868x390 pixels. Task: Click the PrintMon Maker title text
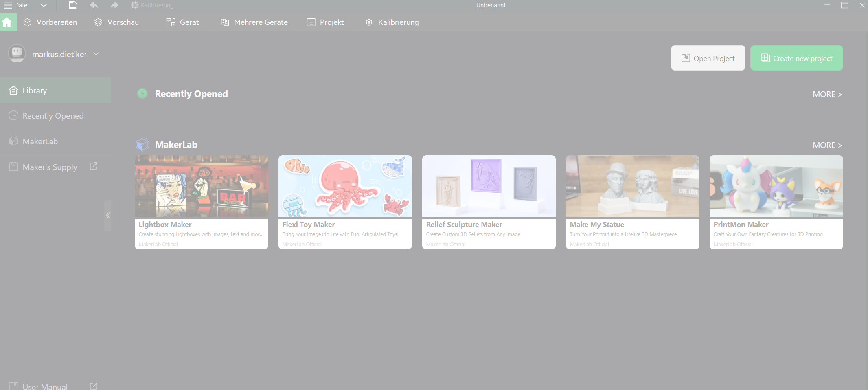click(x=741, y=225)
